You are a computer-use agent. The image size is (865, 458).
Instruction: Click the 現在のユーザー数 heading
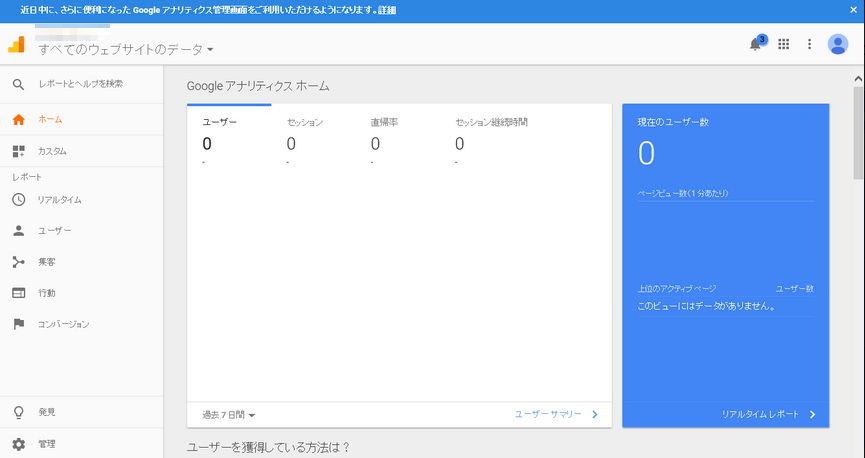click(673, 123)
